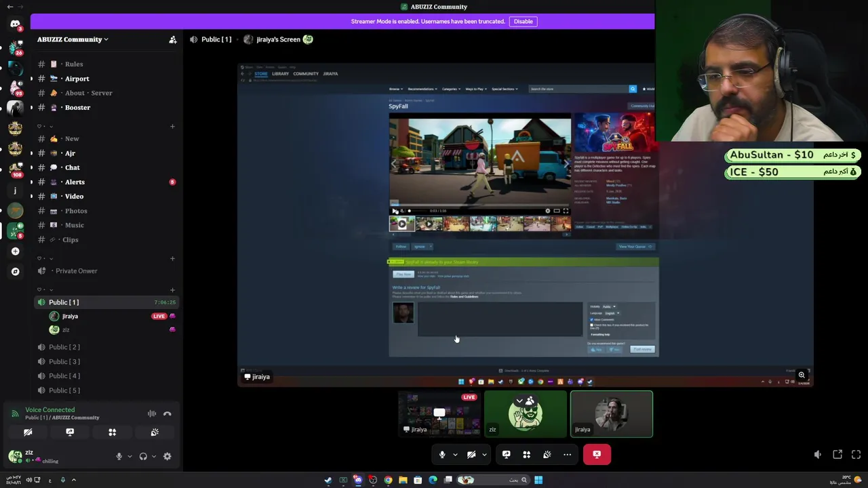Open camera options arrow in the call controls
Screen dimensions: 868x488
pos(484,454)
